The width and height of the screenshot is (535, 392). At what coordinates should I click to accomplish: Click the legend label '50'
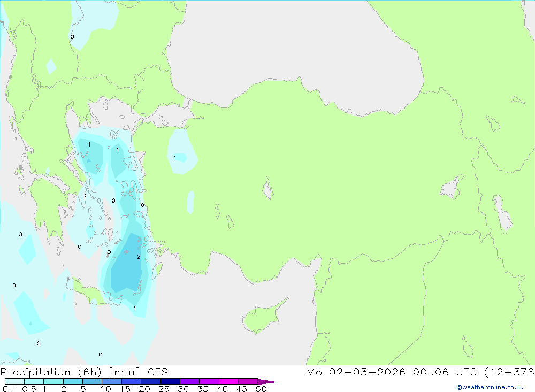pyautogui.click(x=262, y=389)
